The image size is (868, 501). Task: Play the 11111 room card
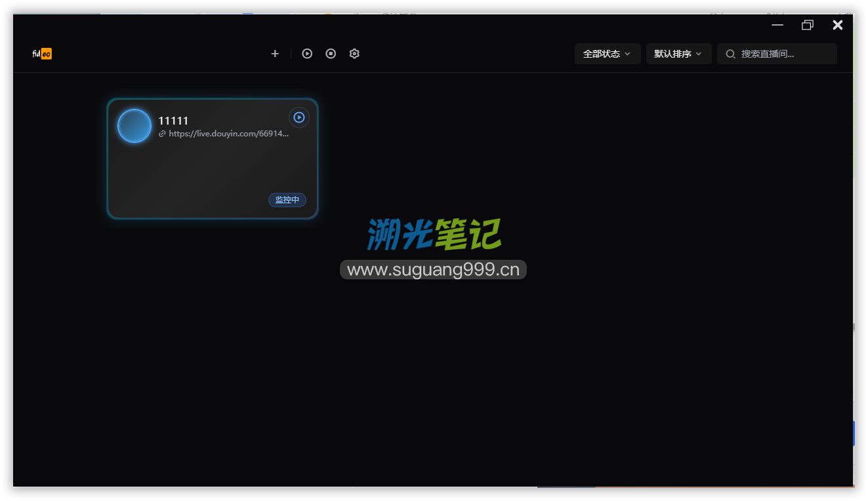coord(299,117)
